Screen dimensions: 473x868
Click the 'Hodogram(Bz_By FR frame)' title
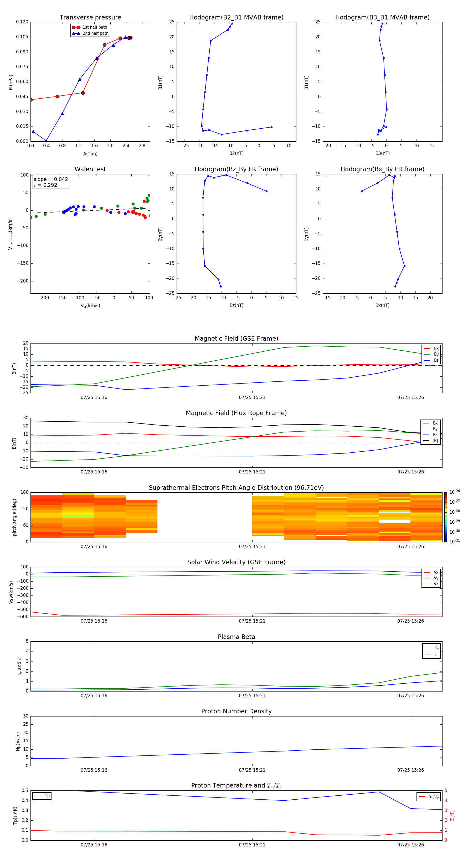coord(236,169)
